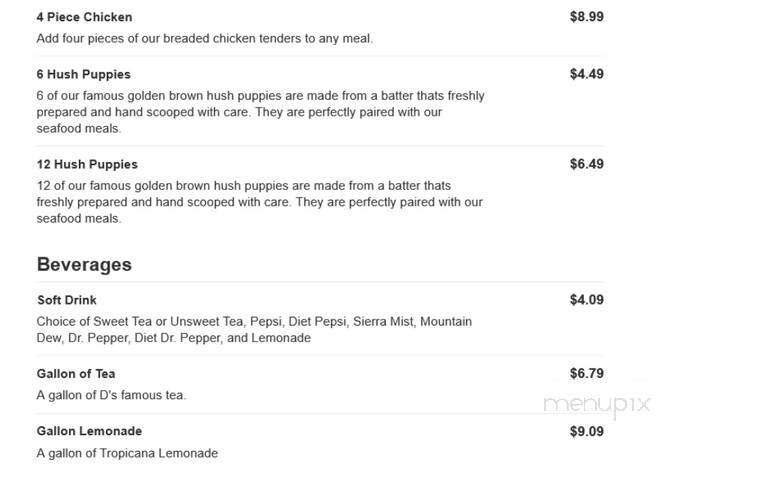Screen dimensions: 776x487
Task: Click the 12 hush puppies description paragraph
Action: click(x=260, y=202)
